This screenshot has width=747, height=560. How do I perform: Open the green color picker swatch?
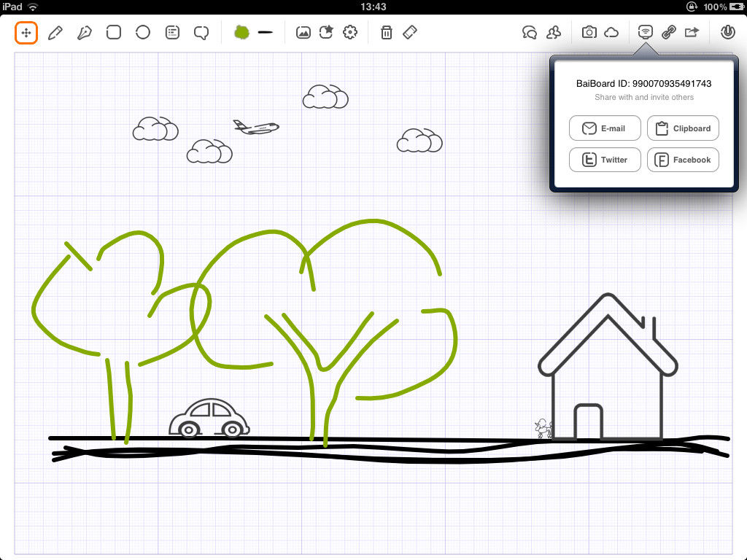click(242, 32)
